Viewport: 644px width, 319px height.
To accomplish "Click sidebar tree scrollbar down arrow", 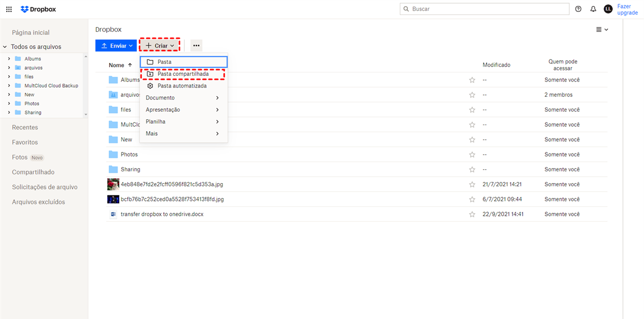I will tap(86, 114).
